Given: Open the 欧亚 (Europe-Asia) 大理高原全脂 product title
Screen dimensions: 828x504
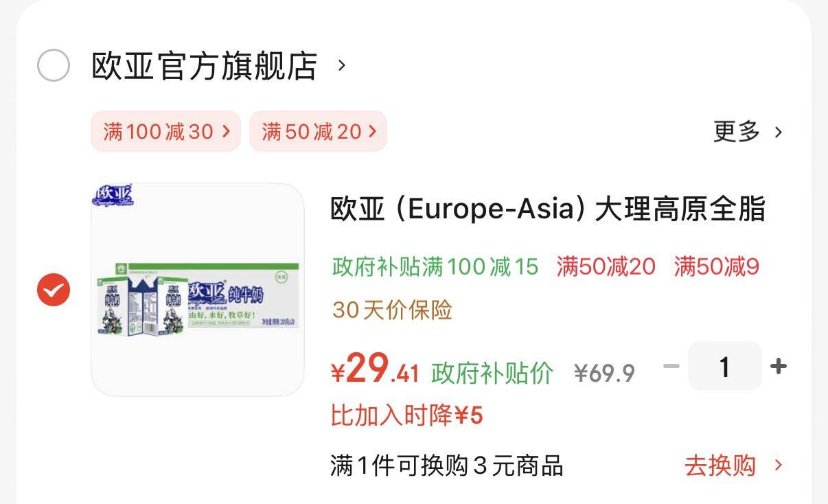Looking at the screenshot, I should pyautogui.click(x=547, y=209).
